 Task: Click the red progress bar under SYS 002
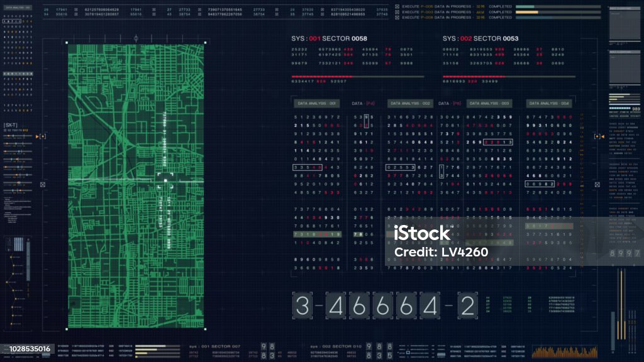tap(509, 77)
